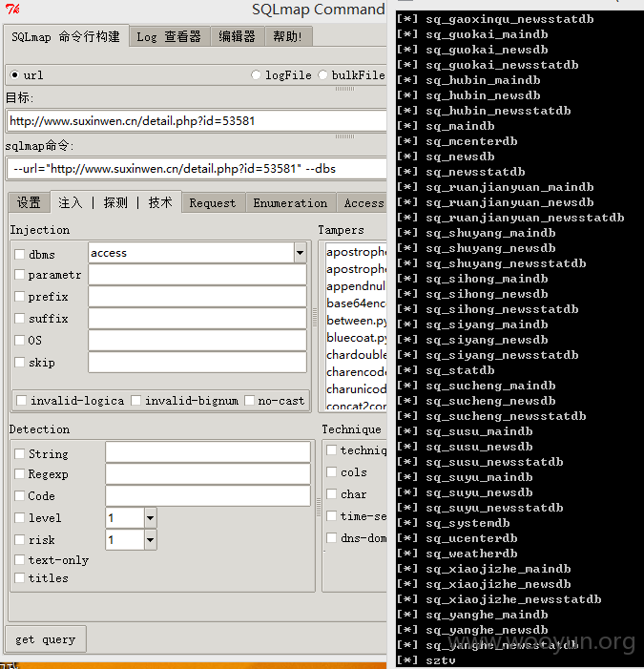Enable the level checkbox

tap(20, 517)
